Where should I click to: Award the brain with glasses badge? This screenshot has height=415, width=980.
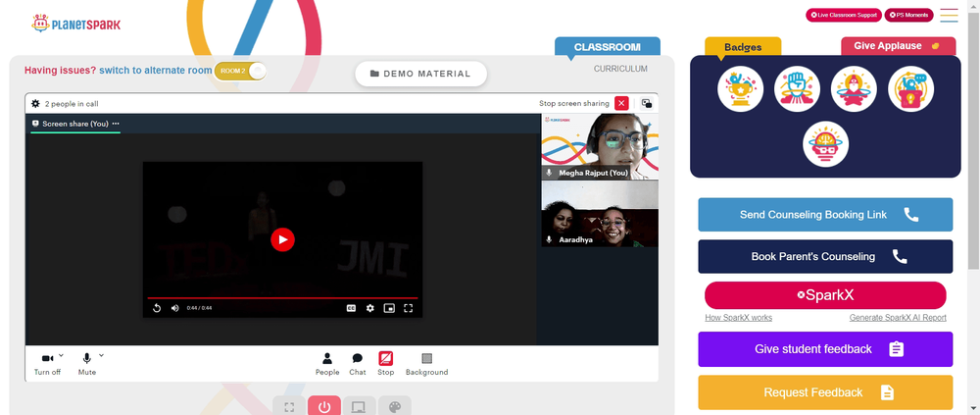(825, 144)
